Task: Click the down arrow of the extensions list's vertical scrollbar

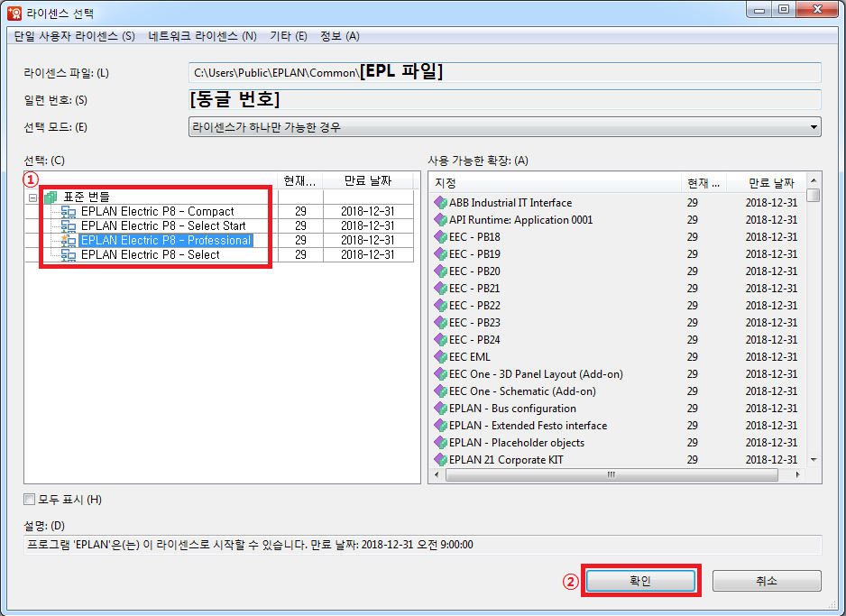Action: pos(814,460)
